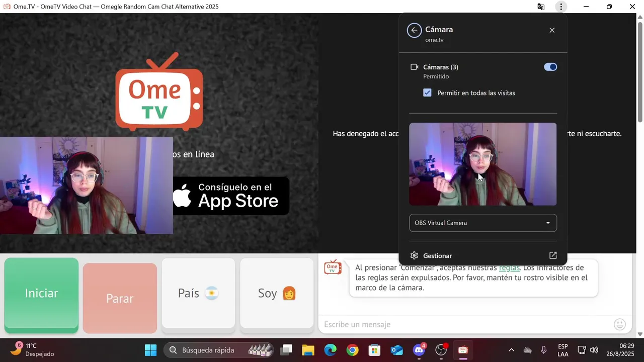
Task: Open the Windows Start menu
Action: pyautogui.click(x=150, y=350)
